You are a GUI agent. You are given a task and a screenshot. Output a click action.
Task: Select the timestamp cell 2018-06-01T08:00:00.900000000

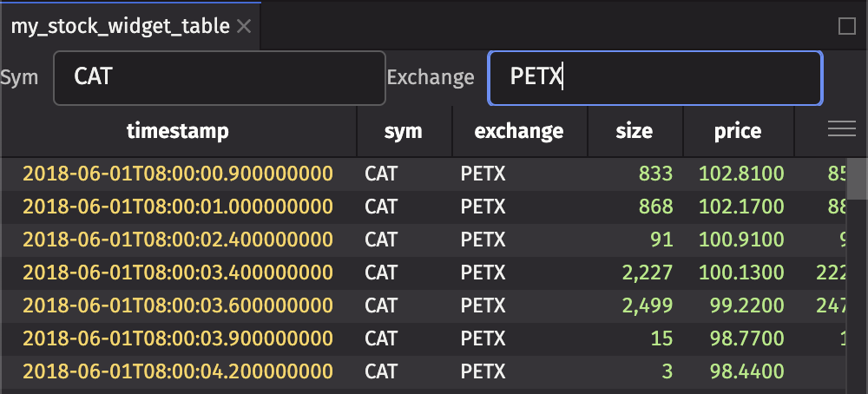point(178,174)
